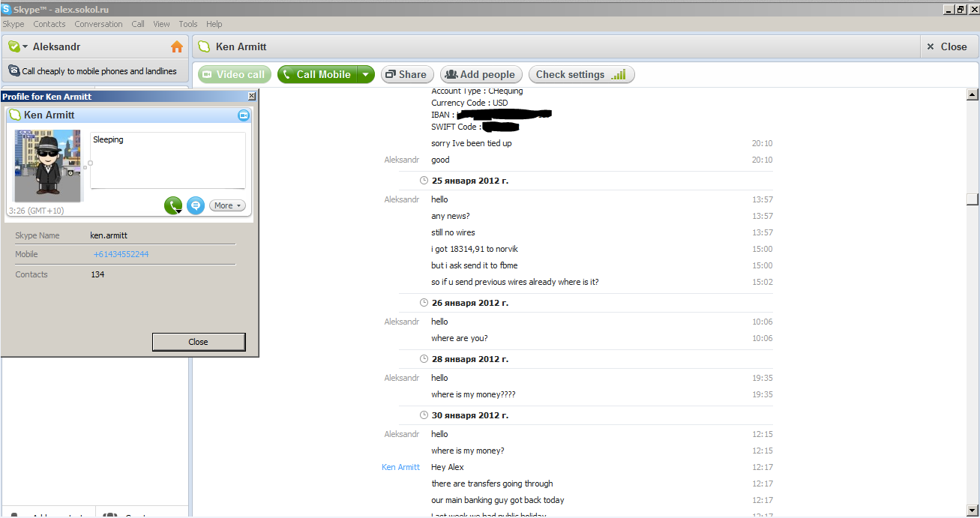Click the Video call button
Screen dimensions: 980x518
pos(235,74)
